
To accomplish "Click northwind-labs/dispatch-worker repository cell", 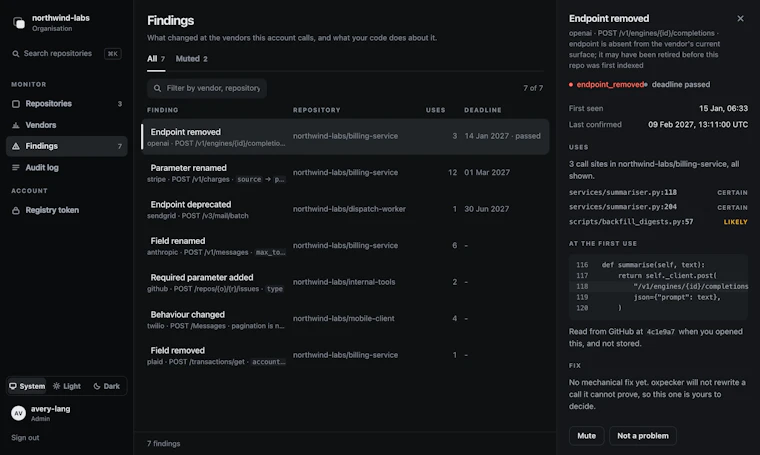I will [x=349, y=209].
